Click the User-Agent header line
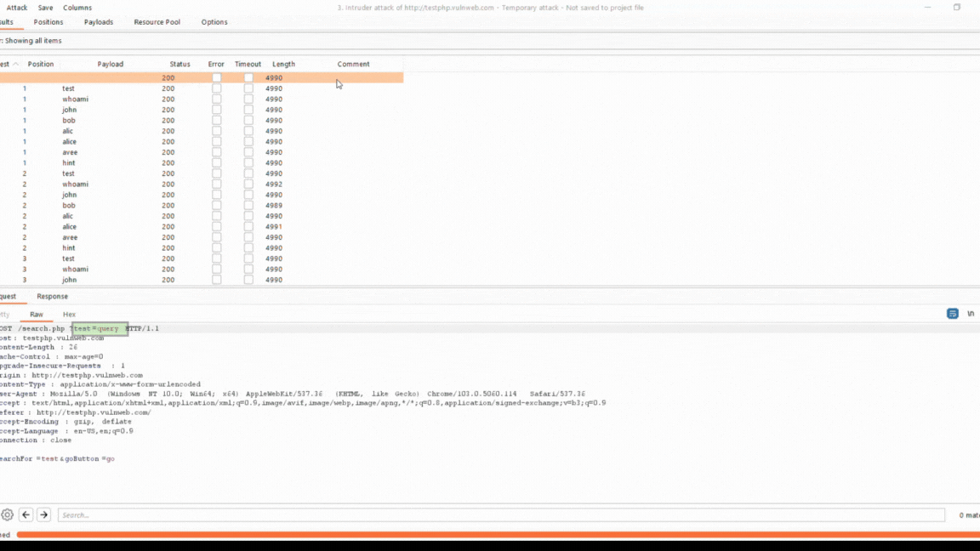 [x=293, y=394]
